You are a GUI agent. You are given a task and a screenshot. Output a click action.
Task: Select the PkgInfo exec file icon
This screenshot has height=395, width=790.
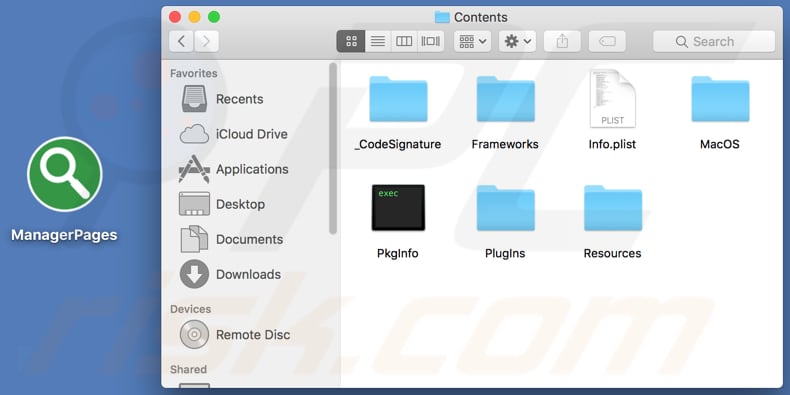point(398,208)
